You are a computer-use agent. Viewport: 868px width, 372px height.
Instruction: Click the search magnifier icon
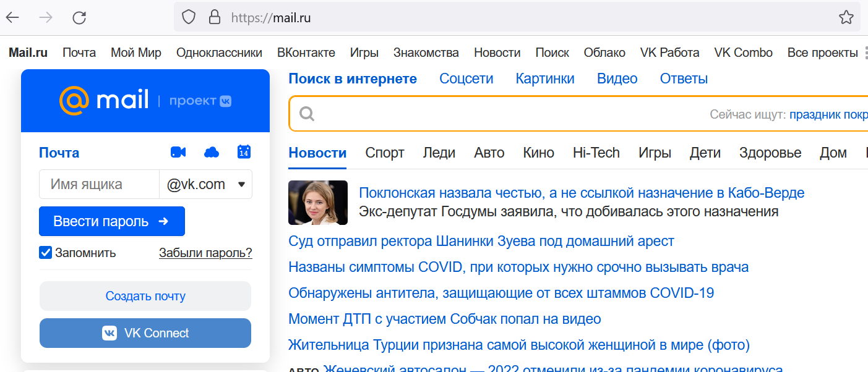(x=307, y=114)
